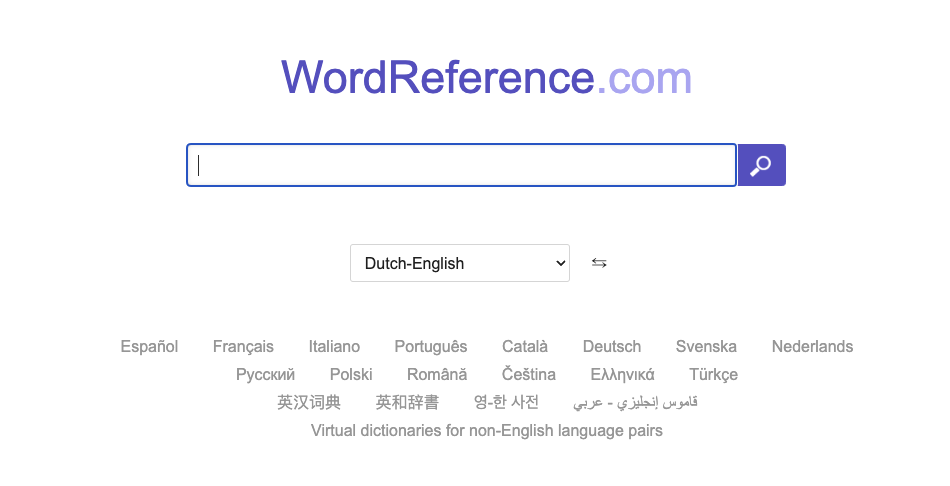950x486 pixels.
Task: Switch to the Svenska site
Action: pos(706,347)
